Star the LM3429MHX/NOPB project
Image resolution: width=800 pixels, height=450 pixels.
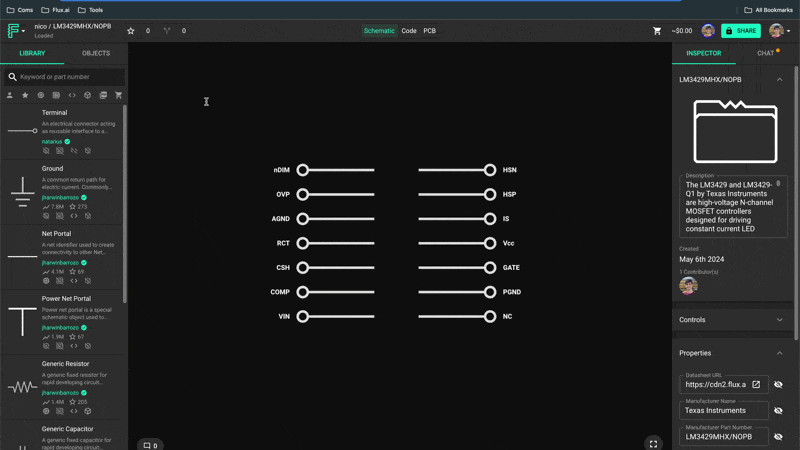[131, 31]
